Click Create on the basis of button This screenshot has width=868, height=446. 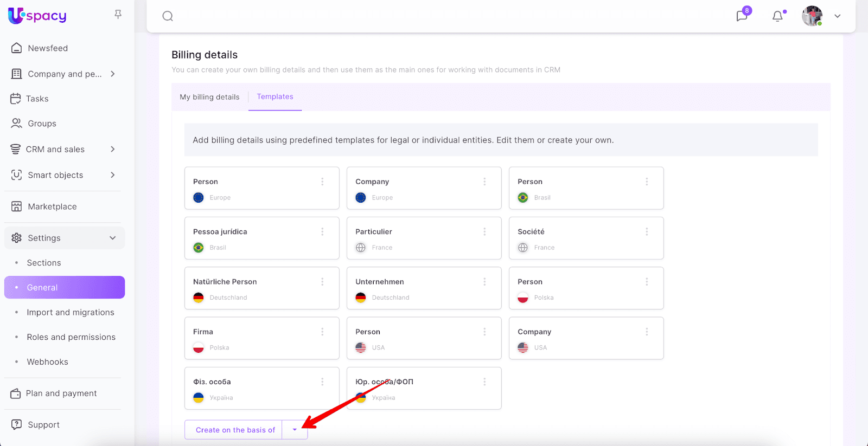pos(235,430)
